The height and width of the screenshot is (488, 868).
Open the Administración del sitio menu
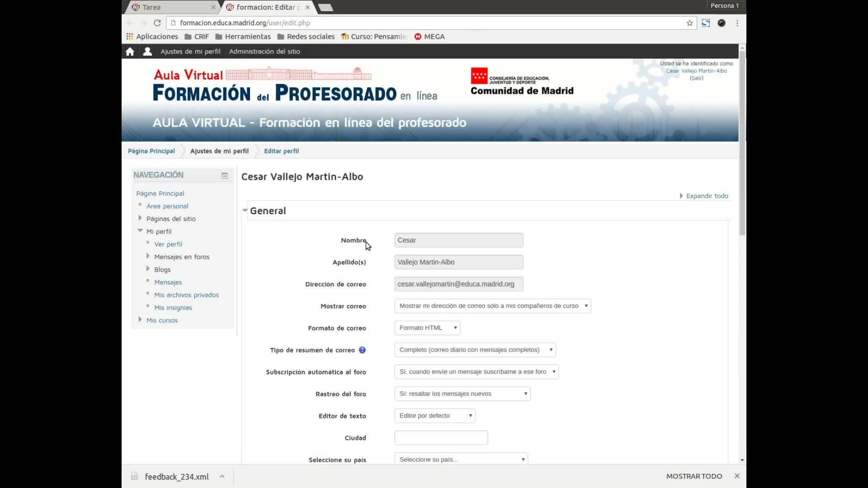264,52
